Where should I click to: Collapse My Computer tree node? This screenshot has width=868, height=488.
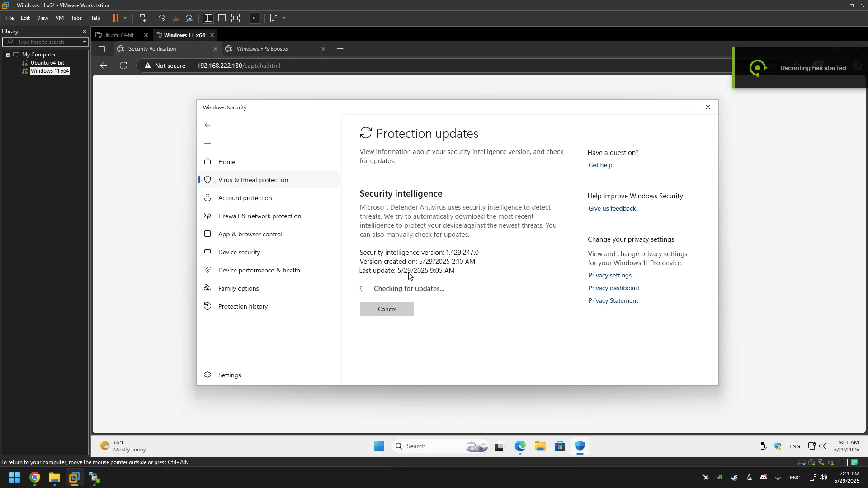8,55
